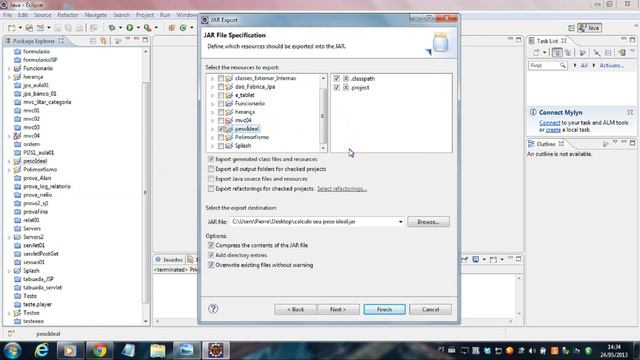Click the Connect Mylyn info icon
Image resolution: width=640 pixels, height=360 pixels.
[x=533, y=112]
